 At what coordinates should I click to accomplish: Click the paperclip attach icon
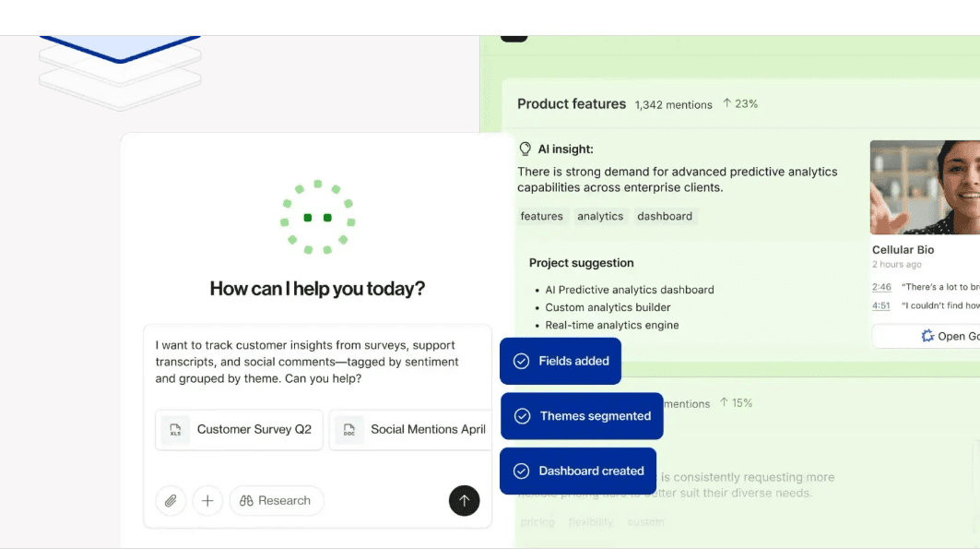(171, 501)
